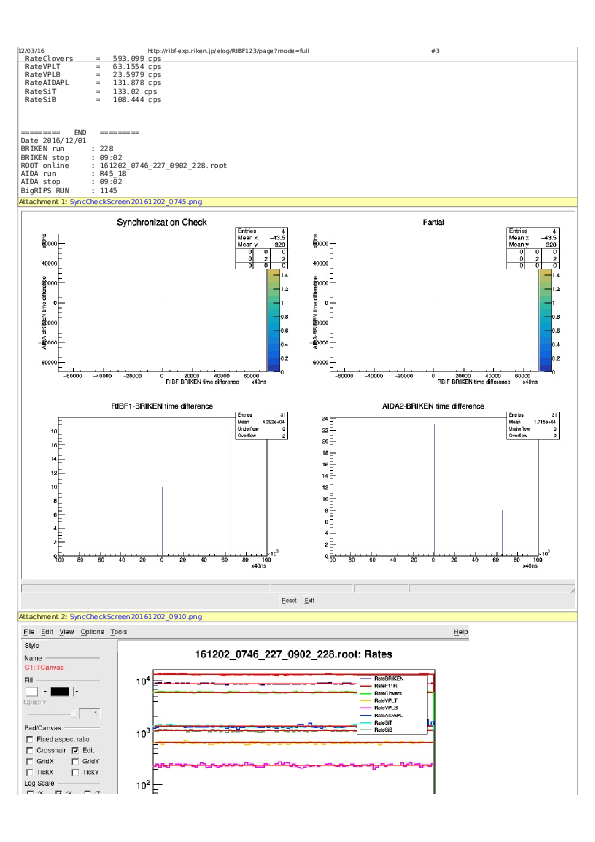The width and height of the screenshot is (595, 842).
Task: Open Attachment 1 SyncCheckScreen20161202_0745.png link
Action: [x=136, y=202]
